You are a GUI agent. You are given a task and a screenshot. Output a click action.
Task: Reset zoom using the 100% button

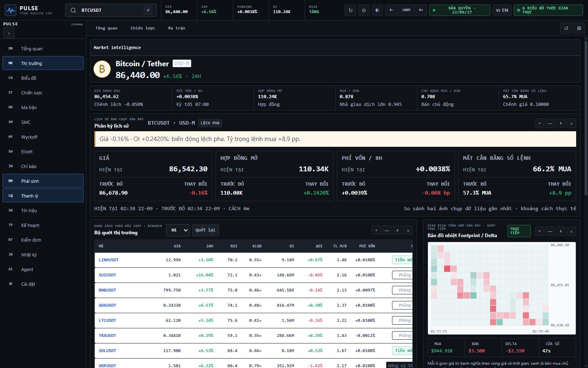[406, 10]
